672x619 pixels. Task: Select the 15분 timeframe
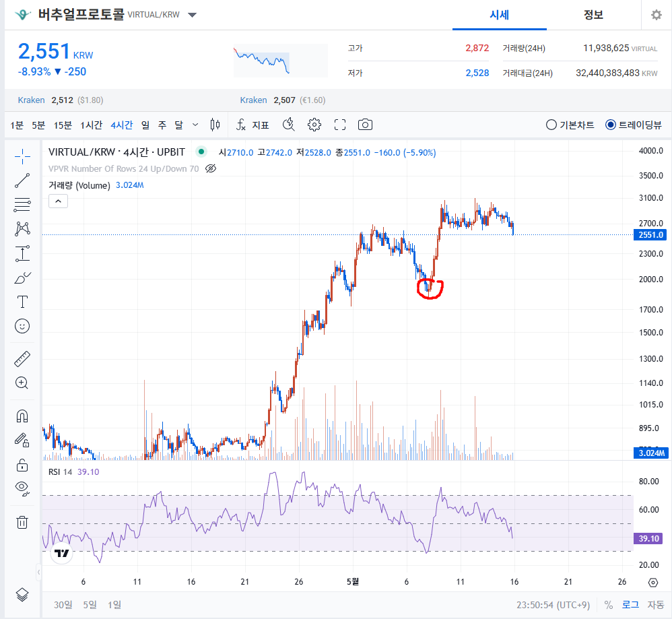click(63, 125)
